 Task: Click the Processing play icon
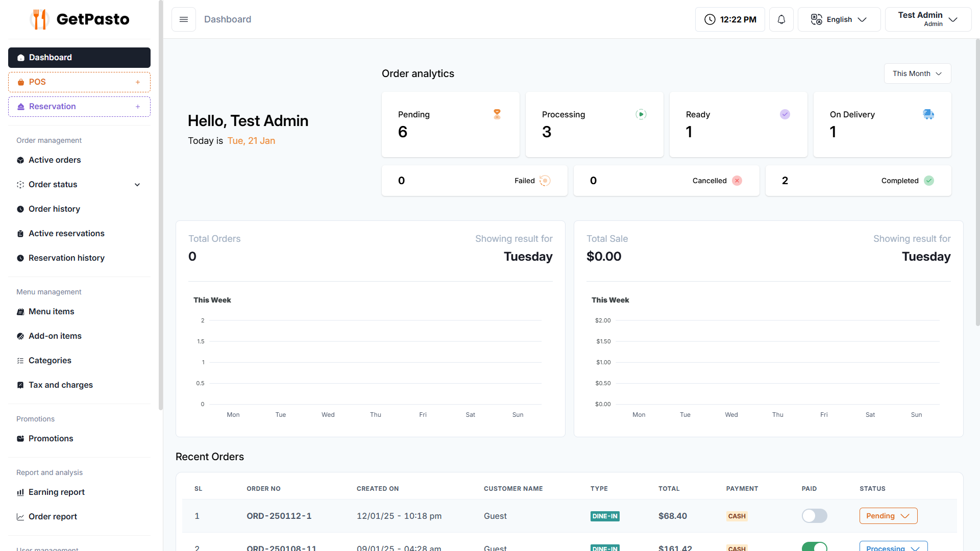click(641, 114)
